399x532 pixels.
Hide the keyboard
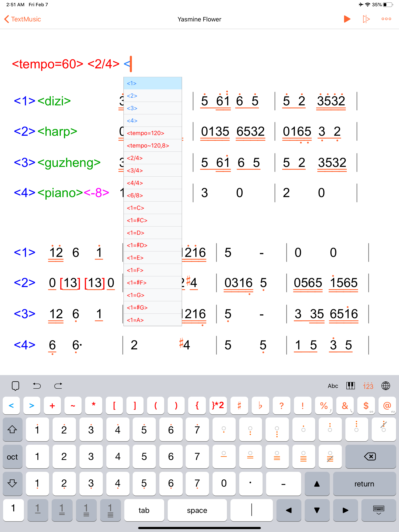(x=379, y=510)
